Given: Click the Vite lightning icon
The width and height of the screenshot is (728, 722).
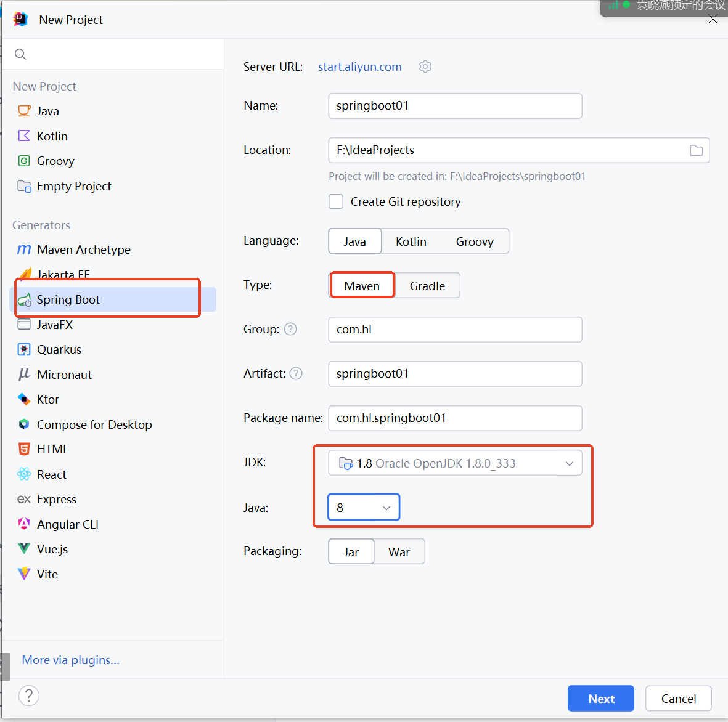Looking at the screenshot, I should coord(24,574).
